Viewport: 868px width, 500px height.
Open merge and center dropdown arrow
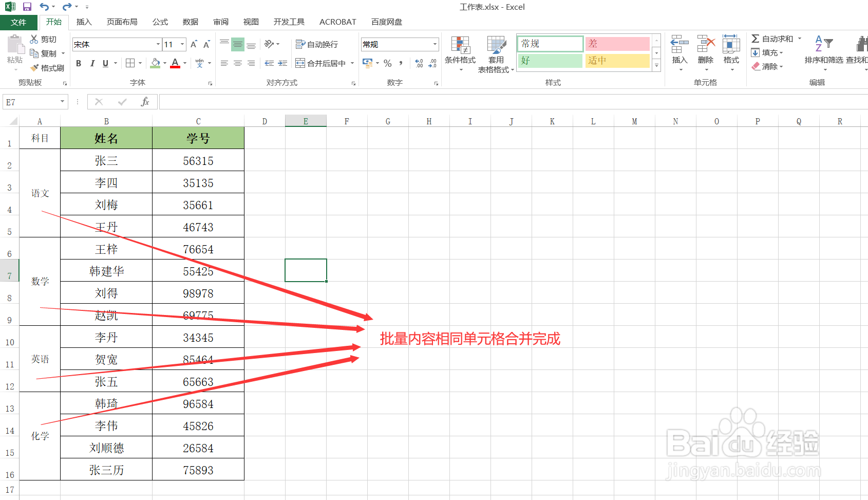352,63
